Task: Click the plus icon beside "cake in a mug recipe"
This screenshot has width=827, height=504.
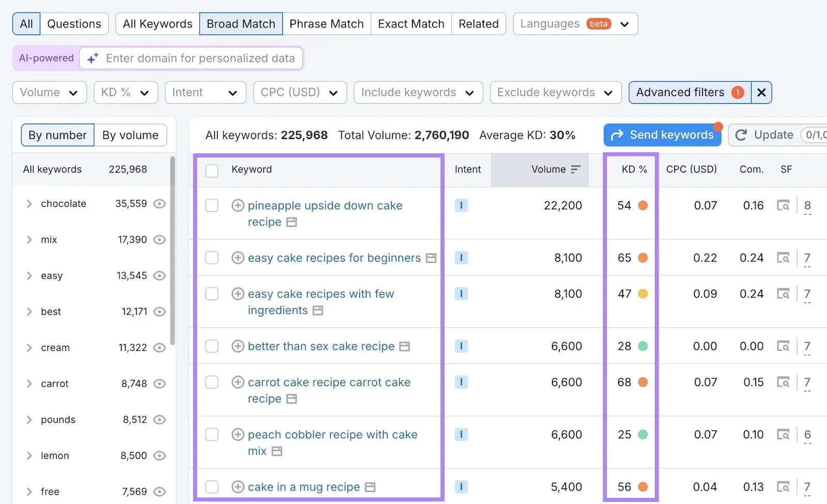Action: (238, 486)
